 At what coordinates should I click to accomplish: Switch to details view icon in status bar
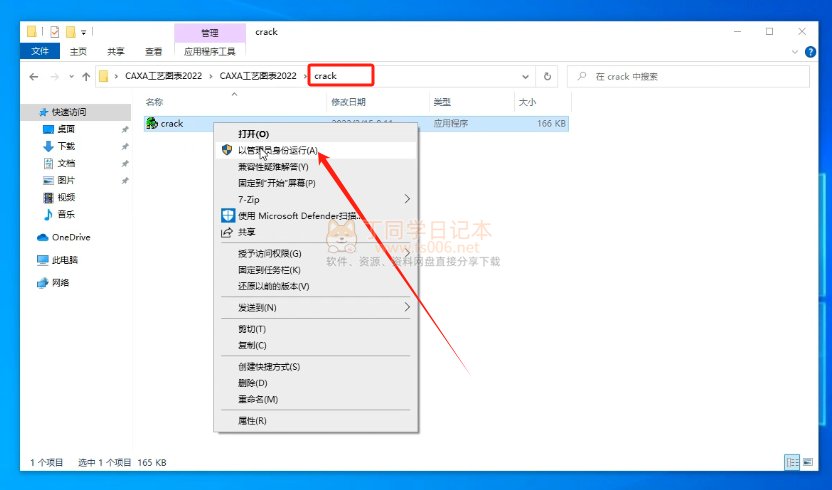tap(792, 462)
